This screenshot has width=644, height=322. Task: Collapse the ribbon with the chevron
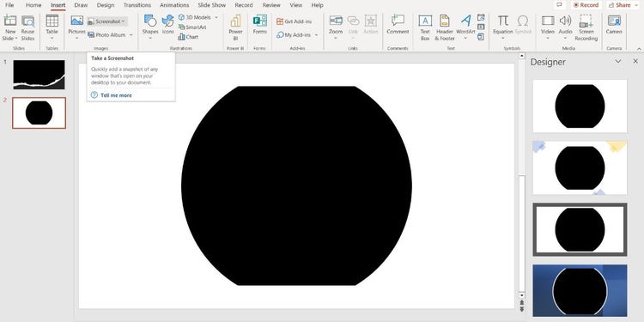click(x=639, y=48)
